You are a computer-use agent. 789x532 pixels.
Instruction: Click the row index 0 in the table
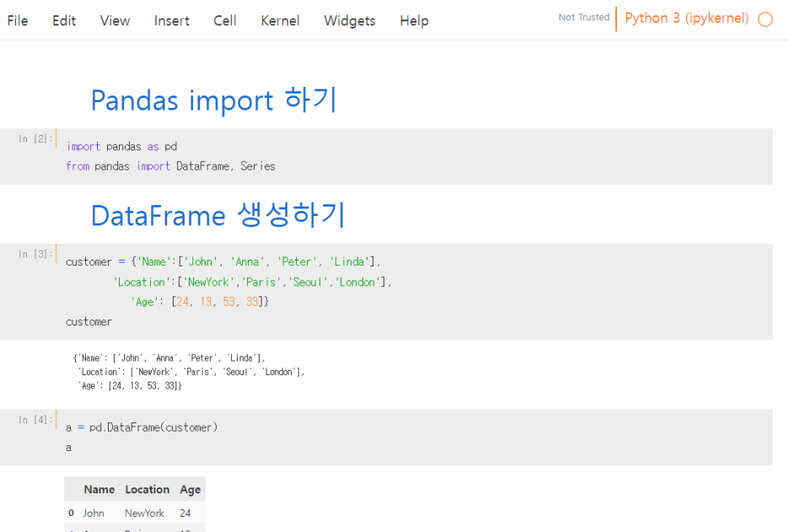[x=71, y=513]
